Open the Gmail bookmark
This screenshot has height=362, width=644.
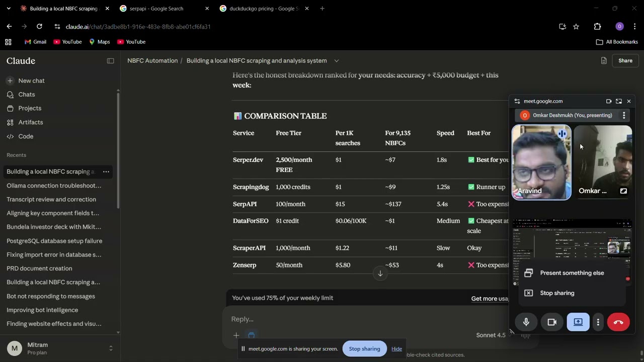pyautogui.click(x=35, y=42)
